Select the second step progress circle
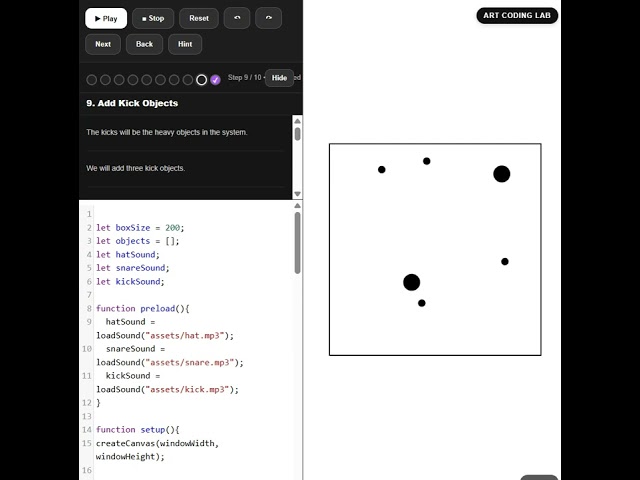640x480 pixels. [x=105, y=80]
